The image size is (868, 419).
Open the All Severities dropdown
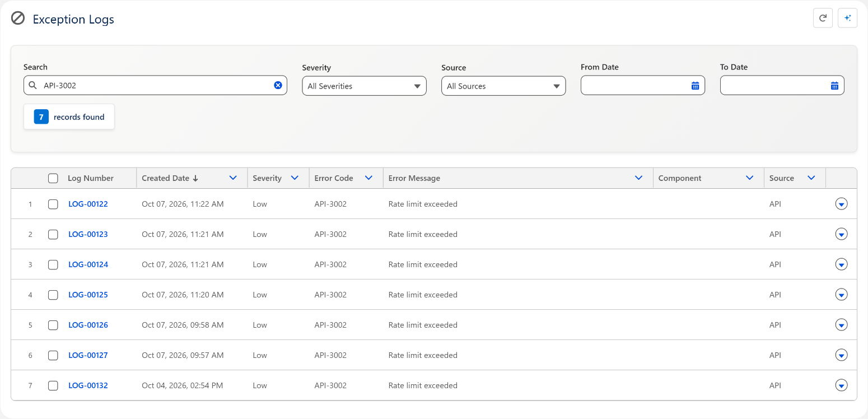(x=364, y=86)
